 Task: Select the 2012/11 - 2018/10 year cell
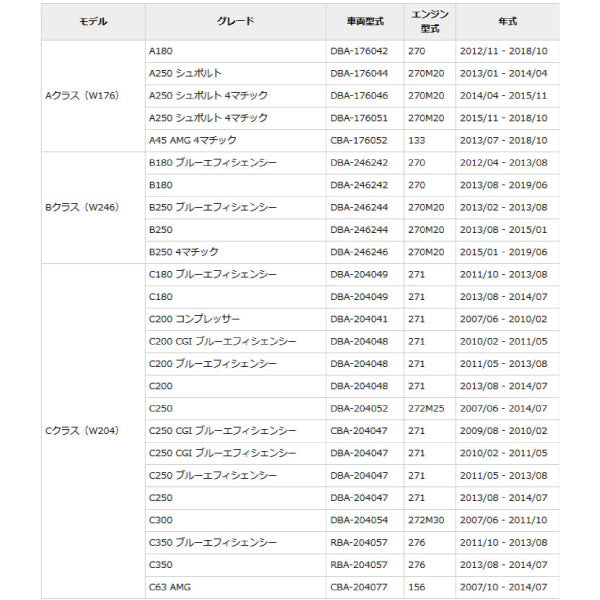pos(503,51)
